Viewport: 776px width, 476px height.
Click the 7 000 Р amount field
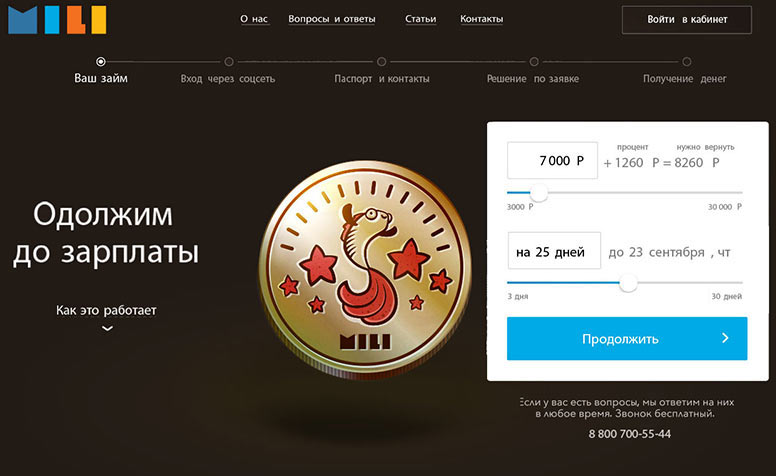(552, 160)
